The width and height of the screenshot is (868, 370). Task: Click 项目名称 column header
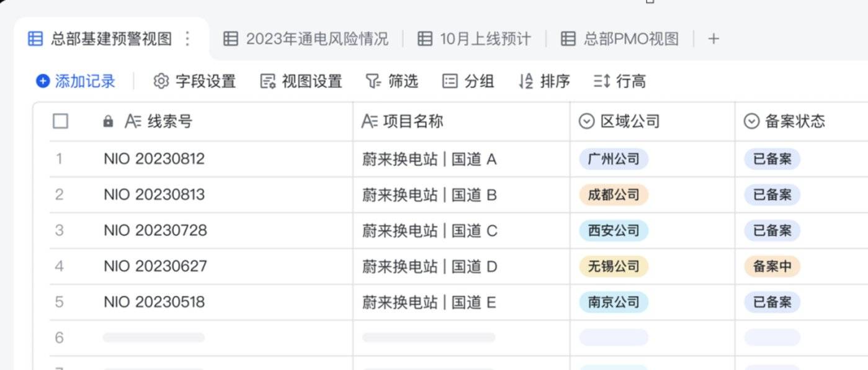pos(413,121)
